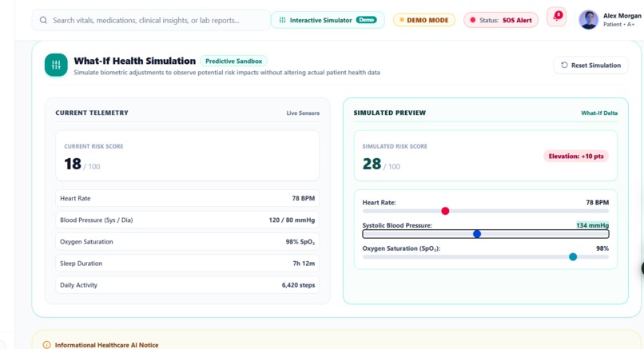The image size is (644, 349).
Task: Click the Alex Morgan user name
Action: coord(622,16)
